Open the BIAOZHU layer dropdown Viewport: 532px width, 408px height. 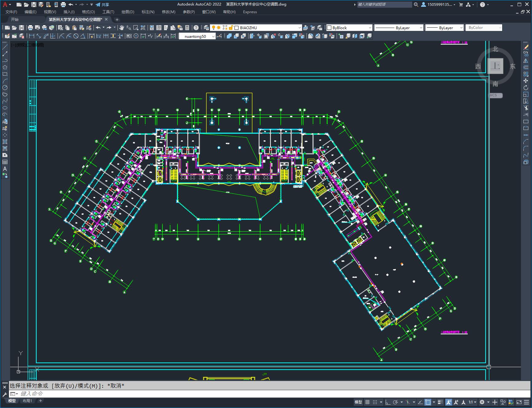tap(299, 28)
